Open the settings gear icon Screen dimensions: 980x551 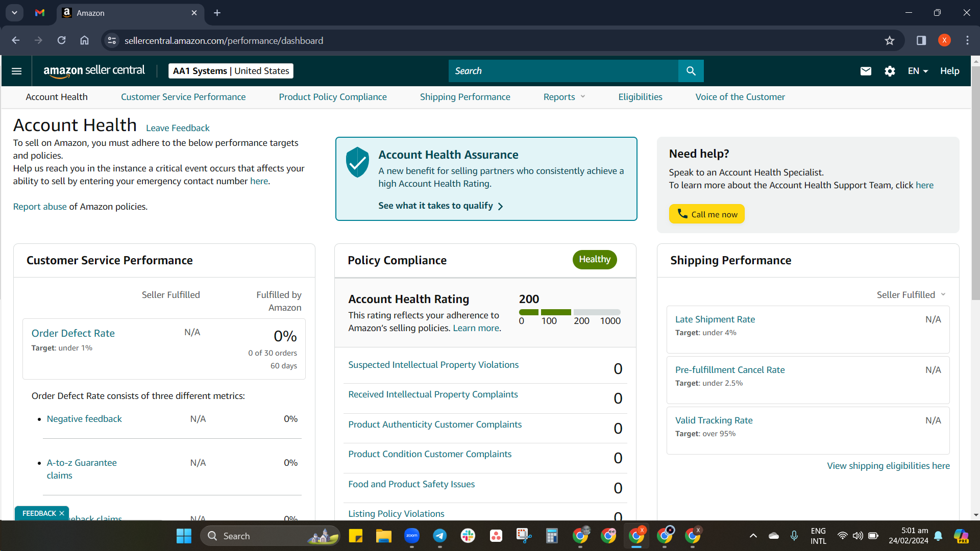[x=890, y=71]
